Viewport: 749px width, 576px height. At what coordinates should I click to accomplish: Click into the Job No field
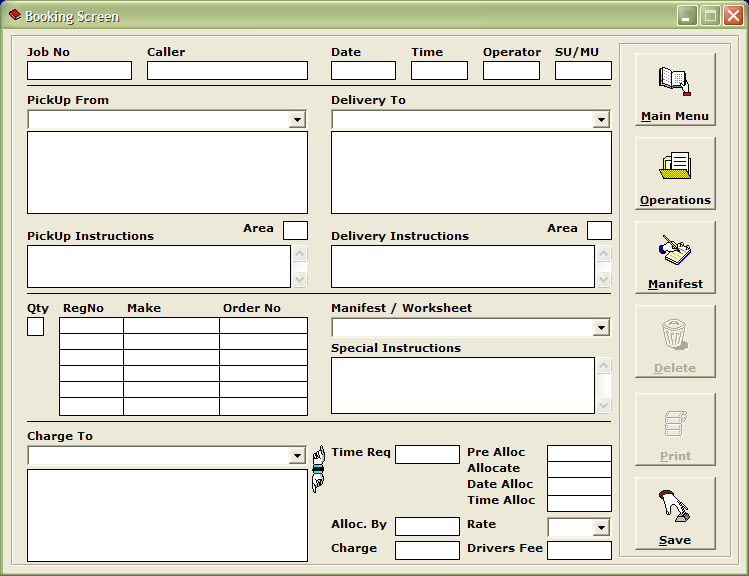[79, 70]
